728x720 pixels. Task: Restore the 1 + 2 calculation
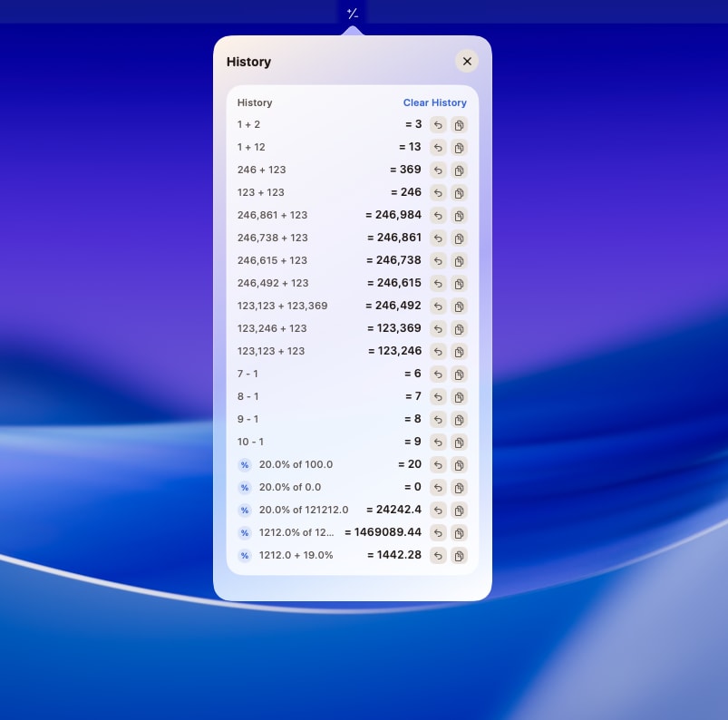tap(438, 125)
